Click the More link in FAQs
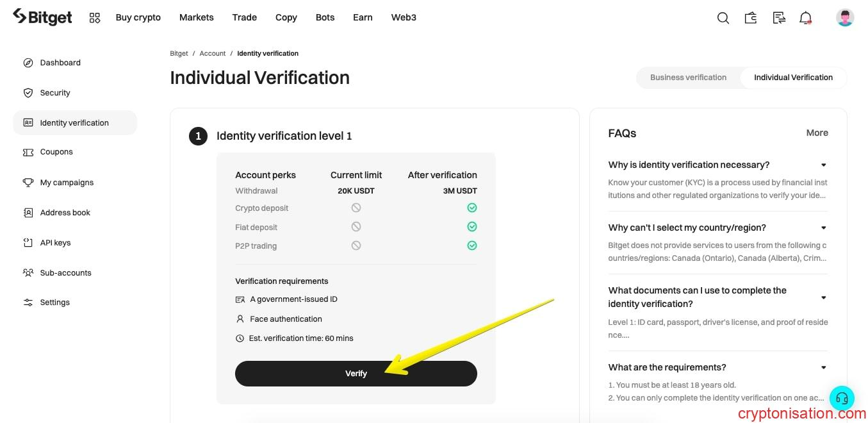Viewport: 868px width, 423px height. (x=817, y=133)
